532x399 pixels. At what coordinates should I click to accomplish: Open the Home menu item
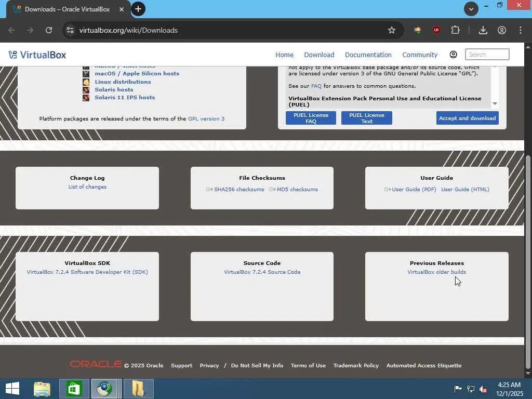coord(284,55)
